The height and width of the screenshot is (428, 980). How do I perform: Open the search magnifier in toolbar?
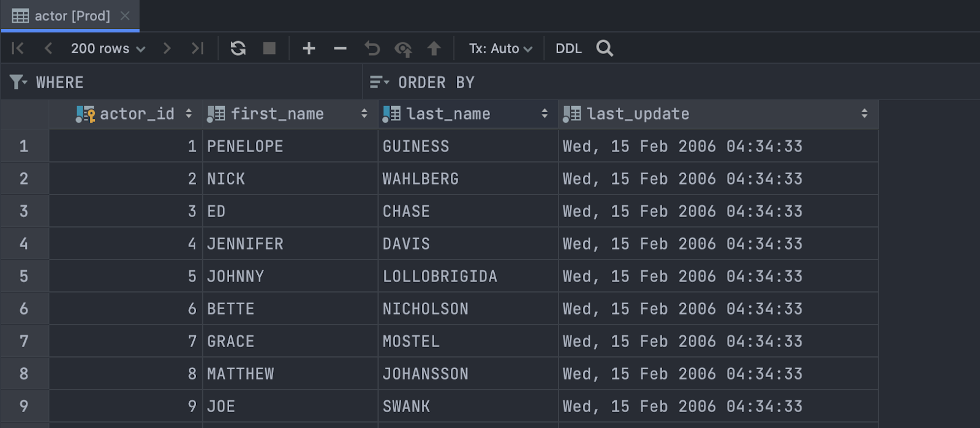coord(605,48)
